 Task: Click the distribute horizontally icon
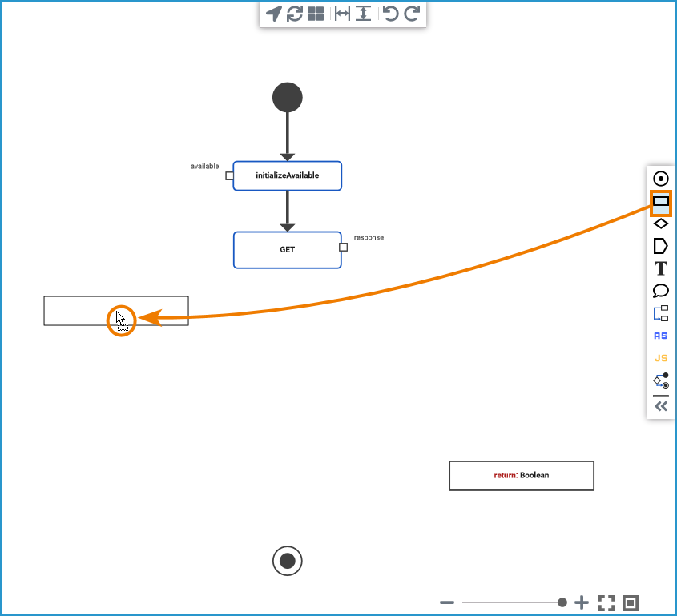pyautogui.click(x=343, y=13)
